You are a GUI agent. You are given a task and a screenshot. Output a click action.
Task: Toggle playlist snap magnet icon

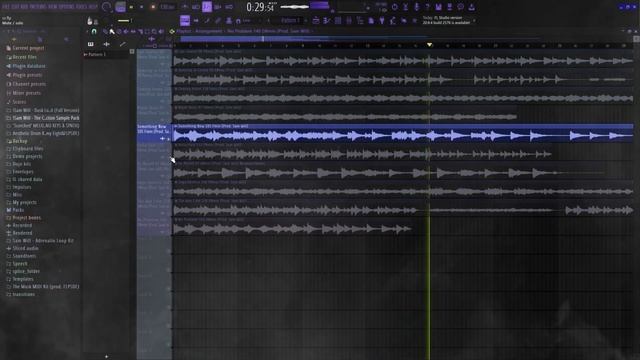(94, 31)
